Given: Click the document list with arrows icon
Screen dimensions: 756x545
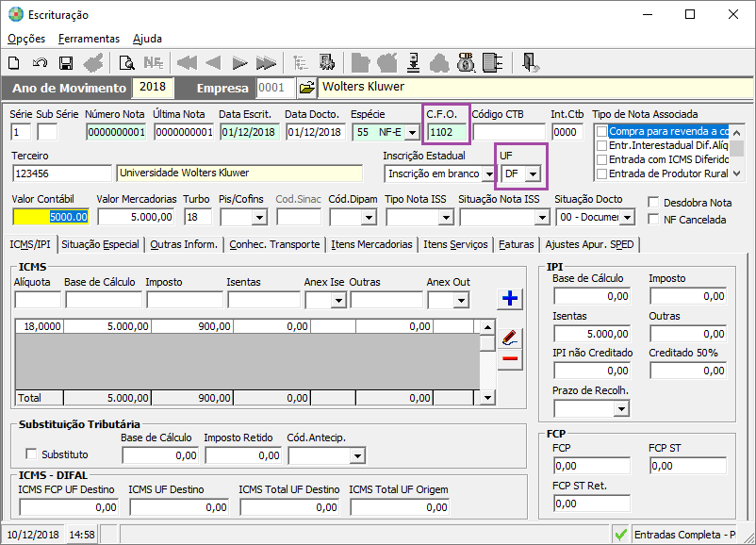Looking at the screenshot, I should click(492, 62).
